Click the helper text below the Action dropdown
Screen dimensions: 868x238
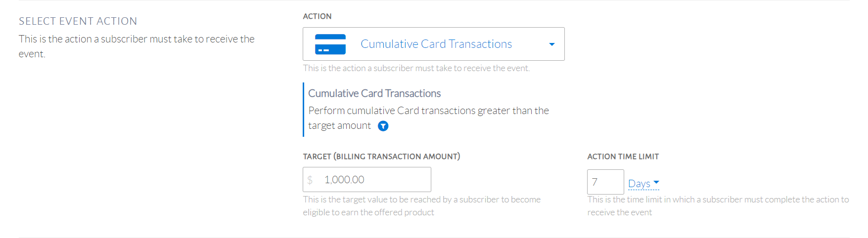416,68
